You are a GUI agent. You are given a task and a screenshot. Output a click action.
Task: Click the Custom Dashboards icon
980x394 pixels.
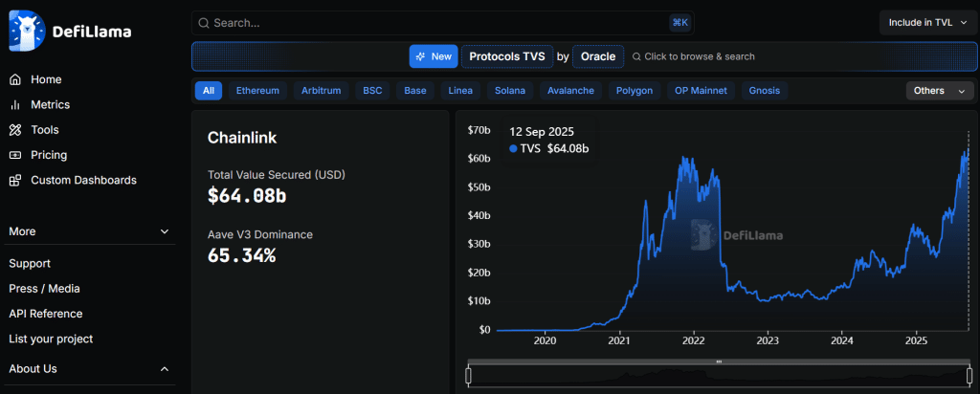click(15, 180)
